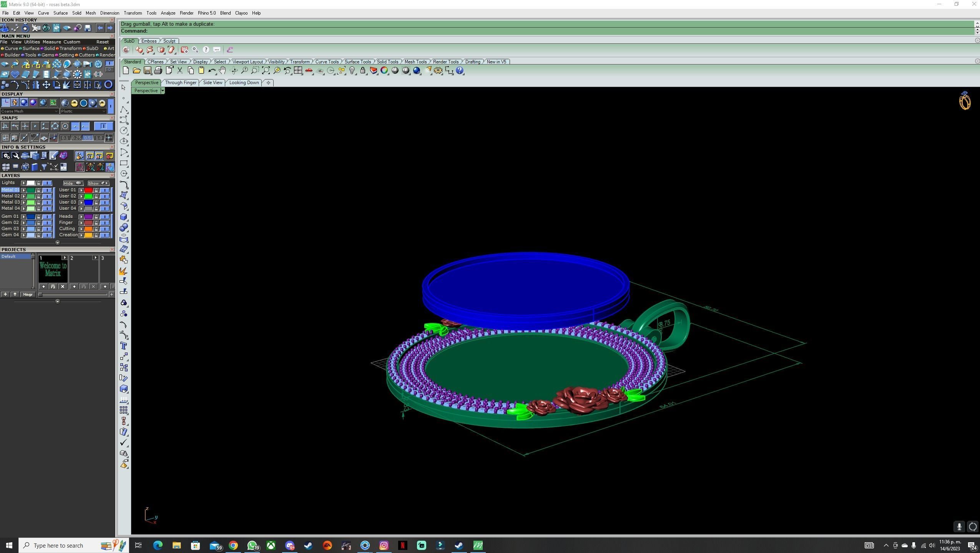
Task: Toggle visibility of Gem 01 layer
Action: [x=47, y=217]
